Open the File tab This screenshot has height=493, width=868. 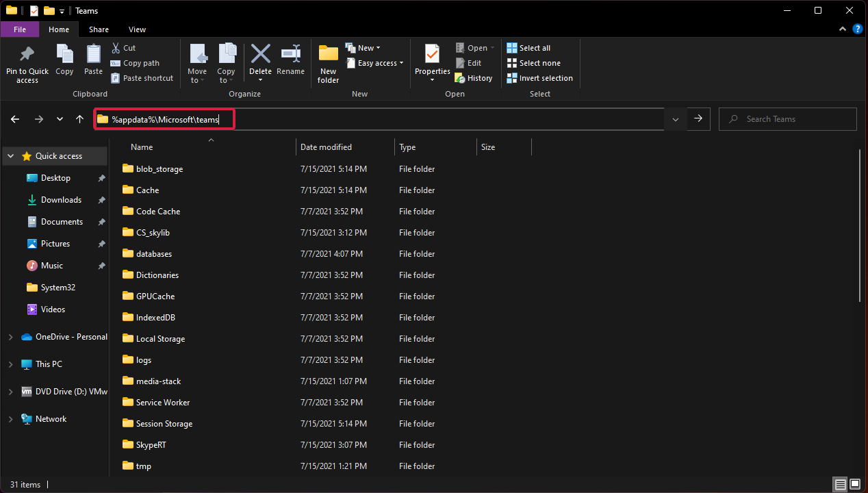click(20, 29)
